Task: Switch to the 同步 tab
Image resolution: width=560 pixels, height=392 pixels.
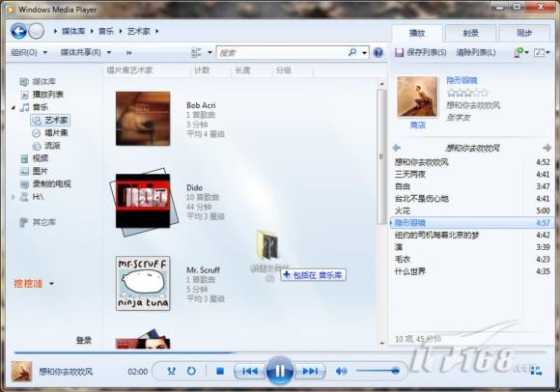Action: [x=524, y=33]
